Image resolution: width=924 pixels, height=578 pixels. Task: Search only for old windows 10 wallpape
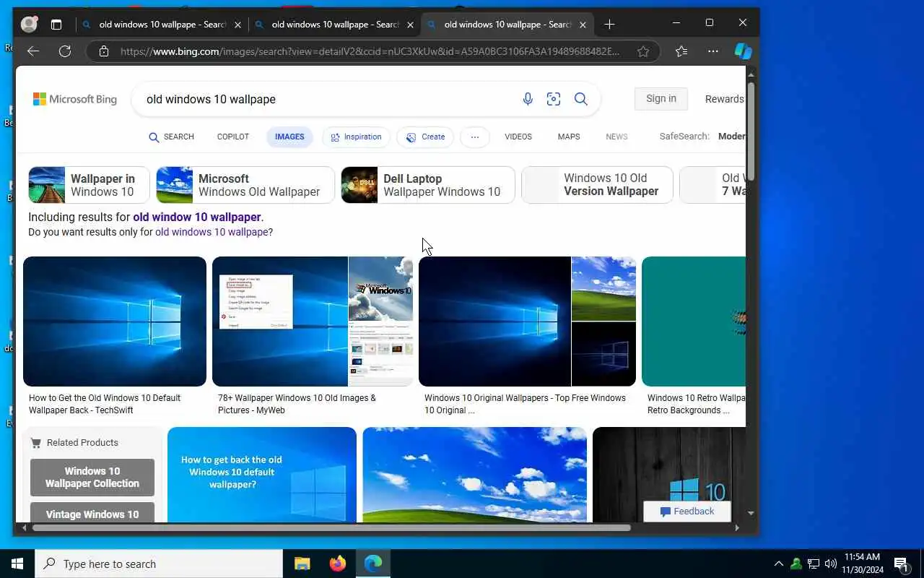[x=212, y=232]
